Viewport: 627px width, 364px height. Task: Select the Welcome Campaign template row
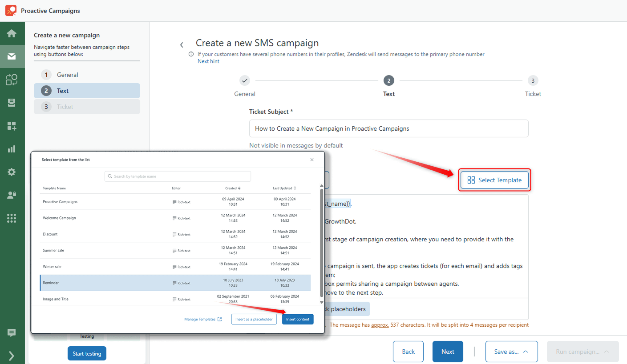tap(175, 218)
